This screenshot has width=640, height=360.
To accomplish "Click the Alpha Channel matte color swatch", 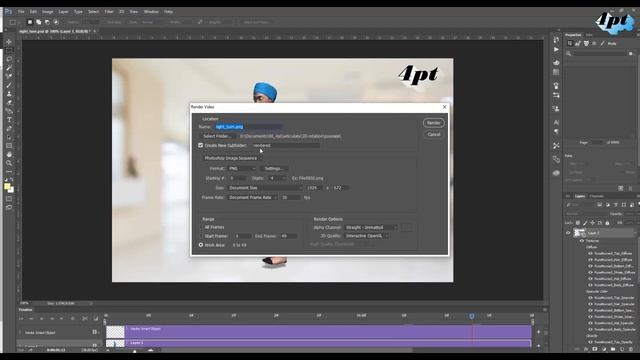I will point(407,227).
